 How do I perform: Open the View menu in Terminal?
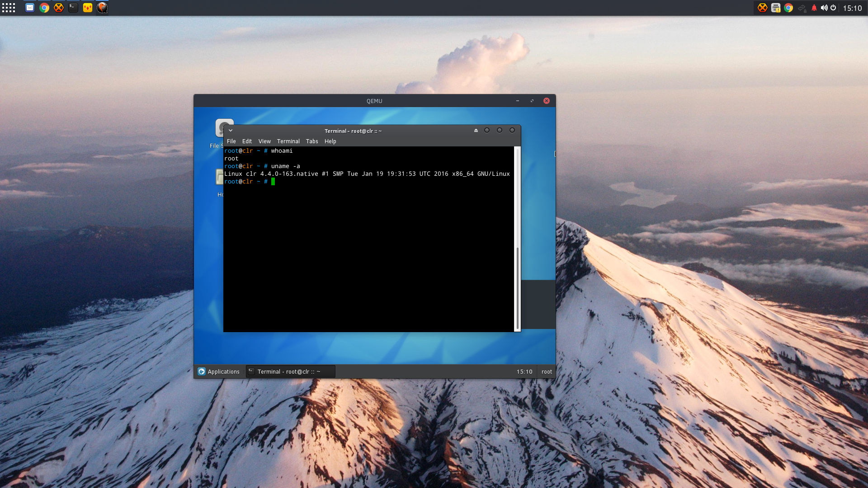(x=264, y=141)
